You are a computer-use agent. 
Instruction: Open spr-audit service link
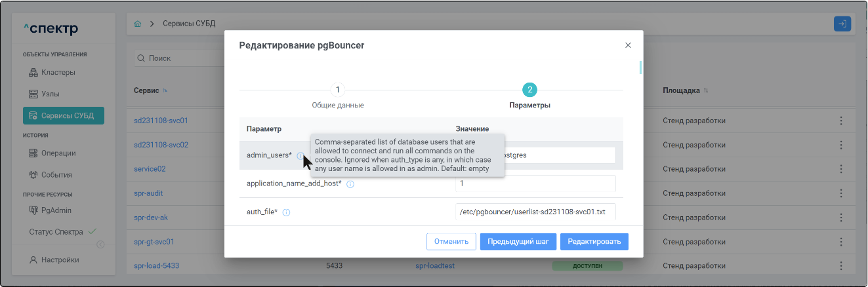click(148, 193)
